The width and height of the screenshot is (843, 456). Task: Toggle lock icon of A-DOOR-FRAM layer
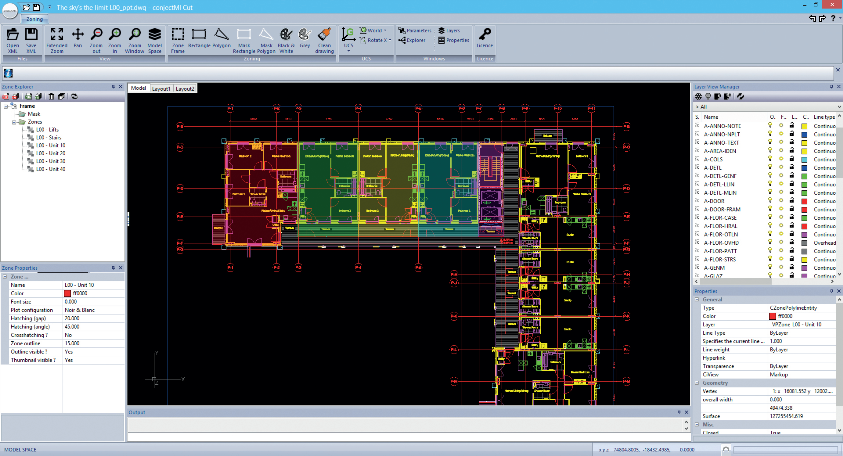[x=792, y=209]
